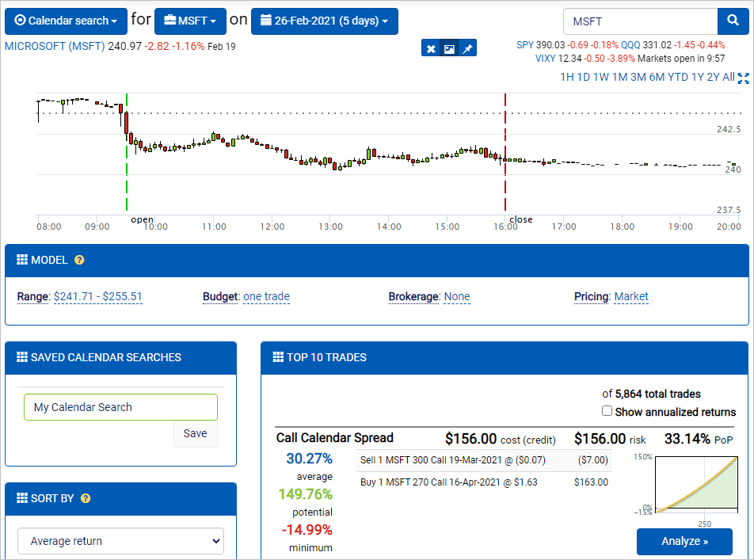Select the All chart timeframe
754x560 pixels.
pyautogui.click(x=729, y=78)
